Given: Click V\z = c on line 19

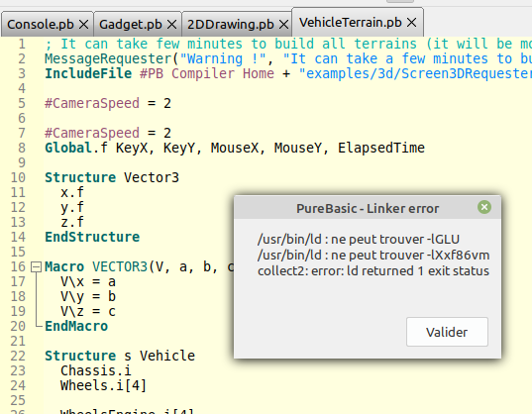Looking at the screenshot, I should [88, 311].
